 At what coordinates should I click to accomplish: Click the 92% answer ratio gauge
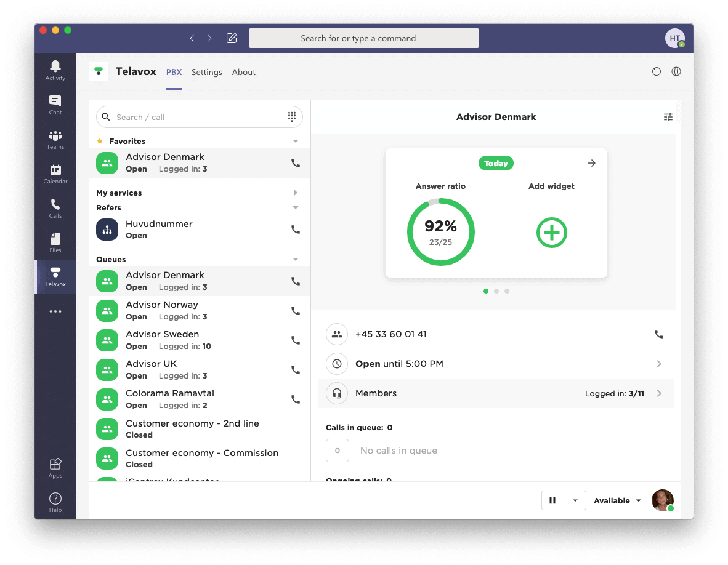coord(440,232)
